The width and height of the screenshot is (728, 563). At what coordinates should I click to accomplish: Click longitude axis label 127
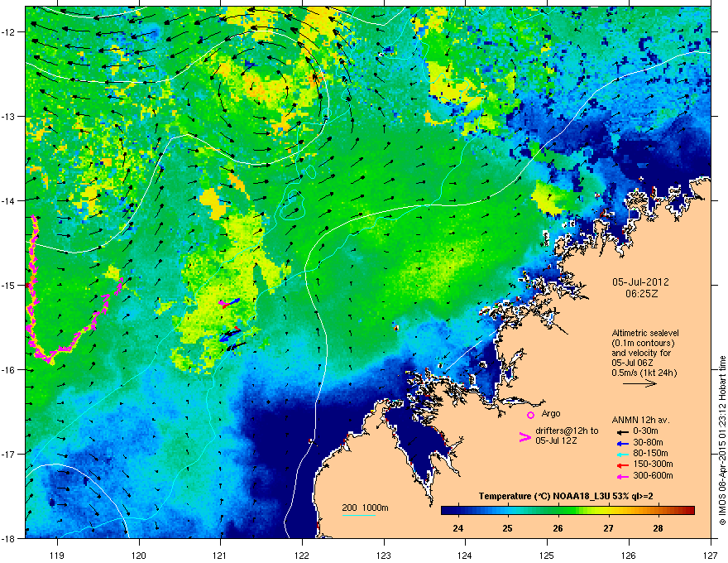click(x=711, y=555)
